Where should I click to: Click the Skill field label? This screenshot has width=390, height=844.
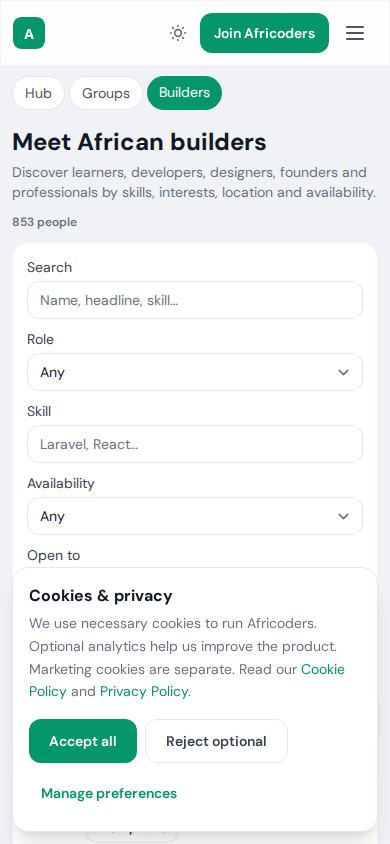pyautogui.click(x=39, y=411)
